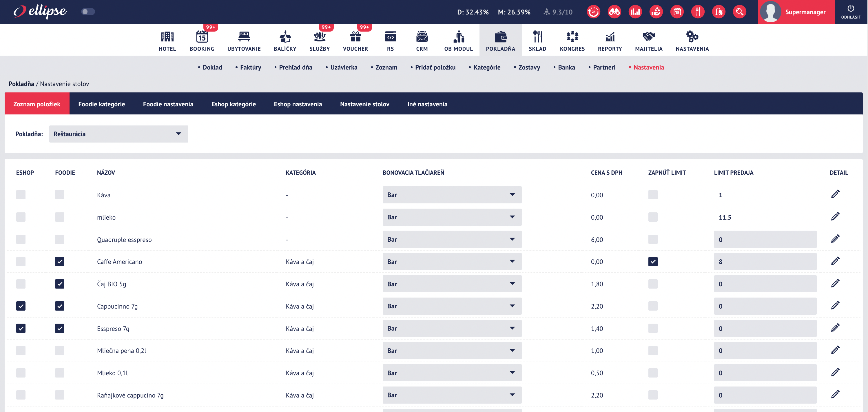Uncheck Foodie checkbox for Čaj BIO 5g

[x=60, y=284]
